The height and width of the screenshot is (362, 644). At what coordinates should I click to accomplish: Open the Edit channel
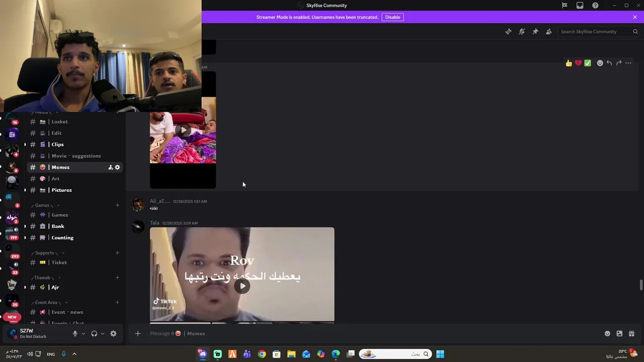point(75,133)
